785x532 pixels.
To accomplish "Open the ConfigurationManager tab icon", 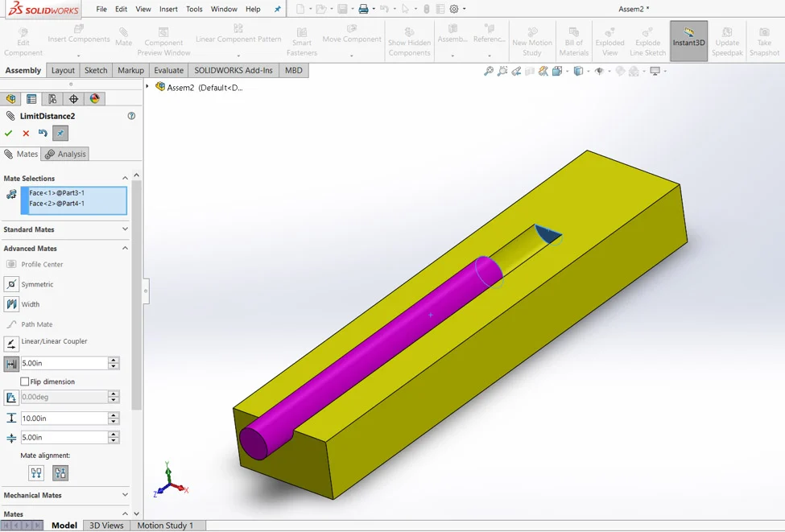I will pos(52,98).
